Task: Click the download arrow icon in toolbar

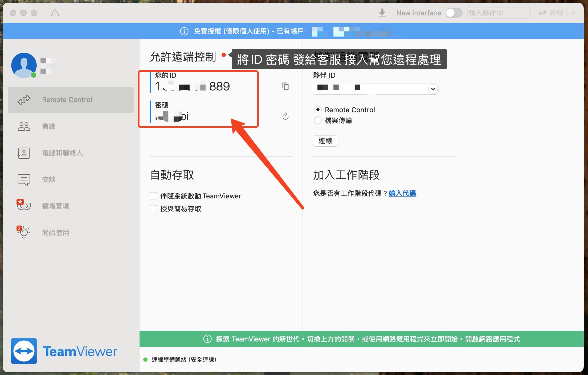Action: [x=382, y=13]
